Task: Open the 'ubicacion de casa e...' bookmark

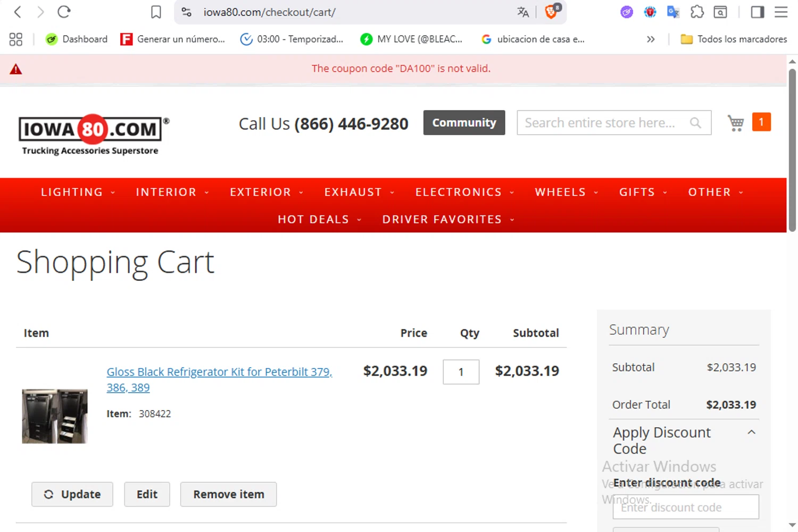Action: (x=533, y=39)
